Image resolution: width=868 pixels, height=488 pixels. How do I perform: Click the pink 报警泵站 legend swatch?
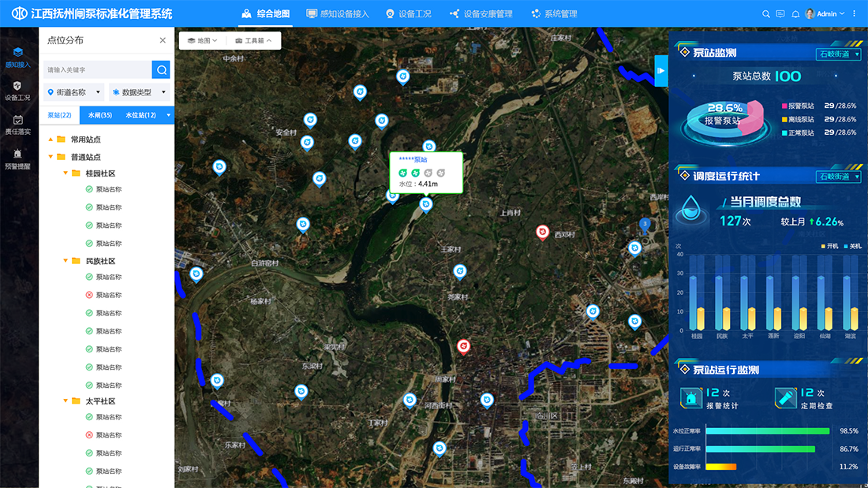[x=784, y=106]
